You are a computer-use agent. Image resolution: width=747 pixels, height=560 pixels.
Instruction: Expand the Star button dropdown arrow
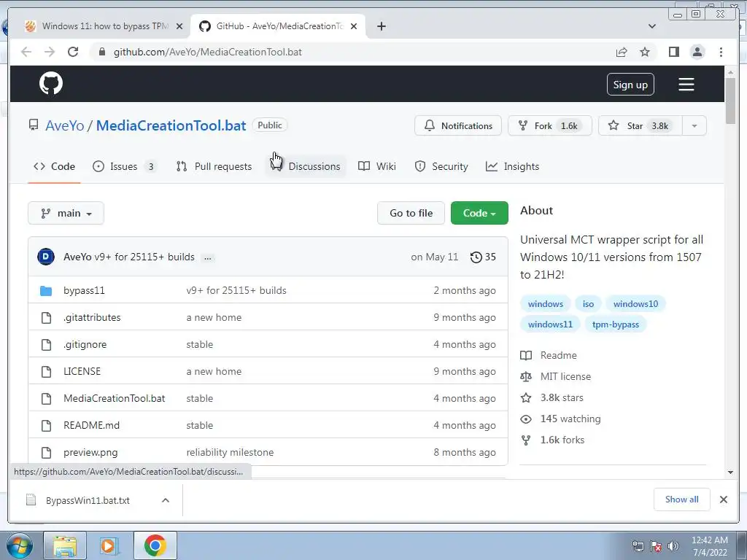click(x=694, y=125)
